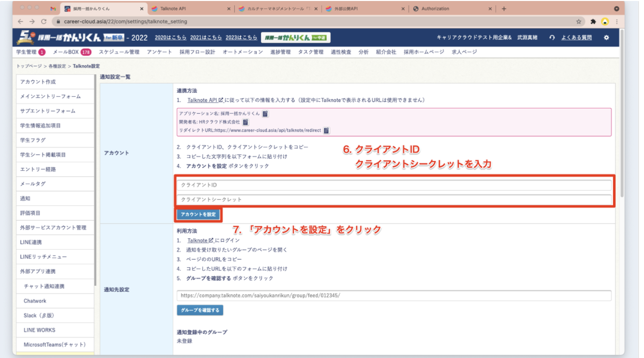Image resolution: width=644 pixels, height=358 pixels.
Task: Open the browser extensions puzzle icon
Action: point(593,22)
